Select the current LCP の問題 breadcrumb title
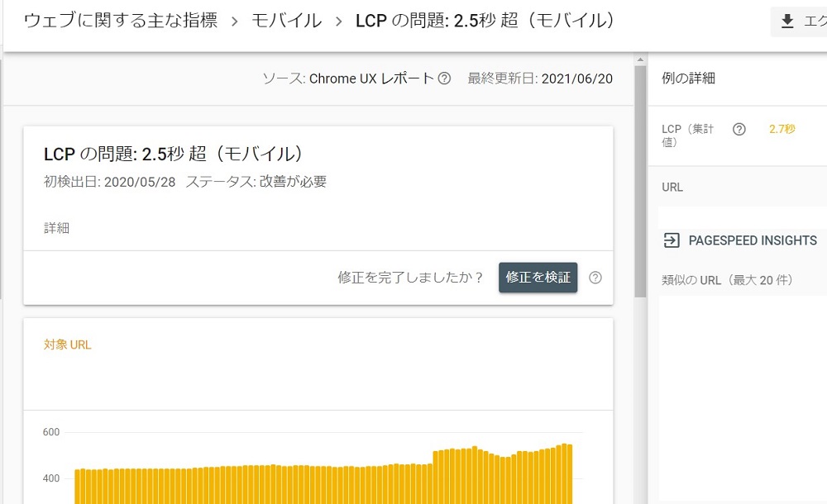The height and width of the screenshot is (504, 827). click(x=485, y=21)
